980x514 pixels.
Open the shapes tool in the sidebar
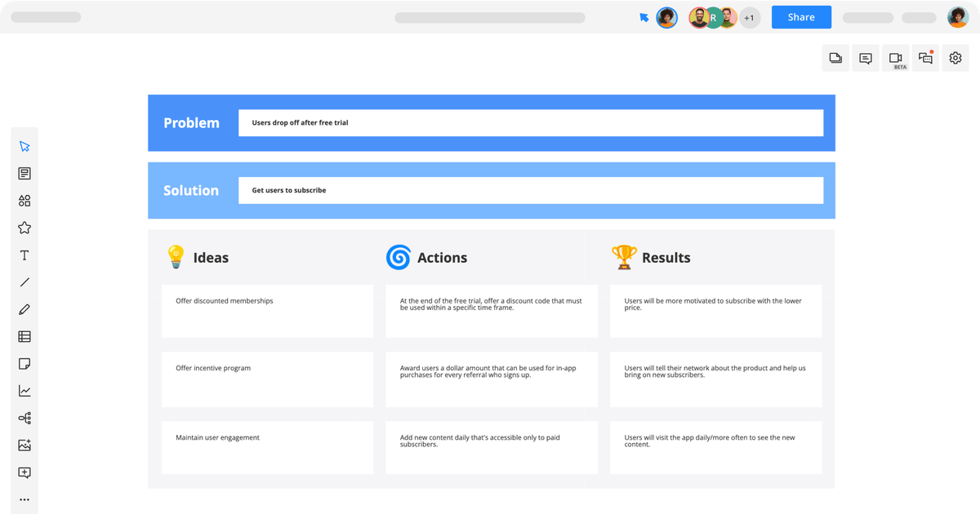click(24, 200)
